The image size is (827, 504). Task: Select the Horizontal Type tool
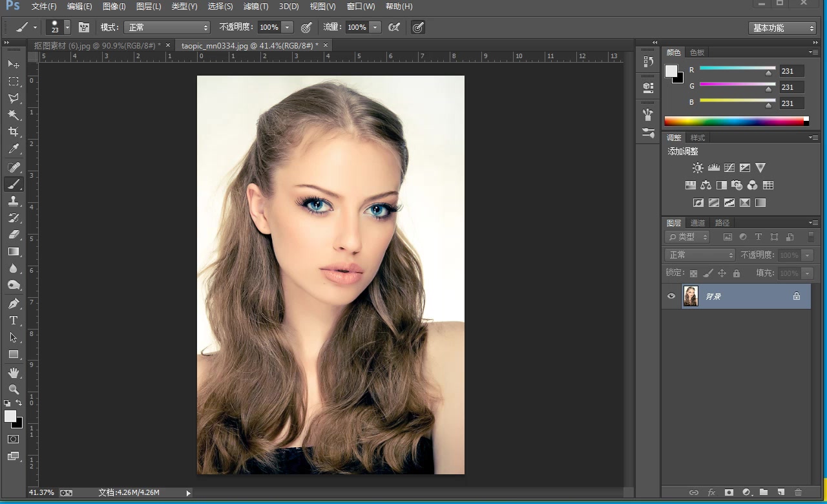point(14,320)
